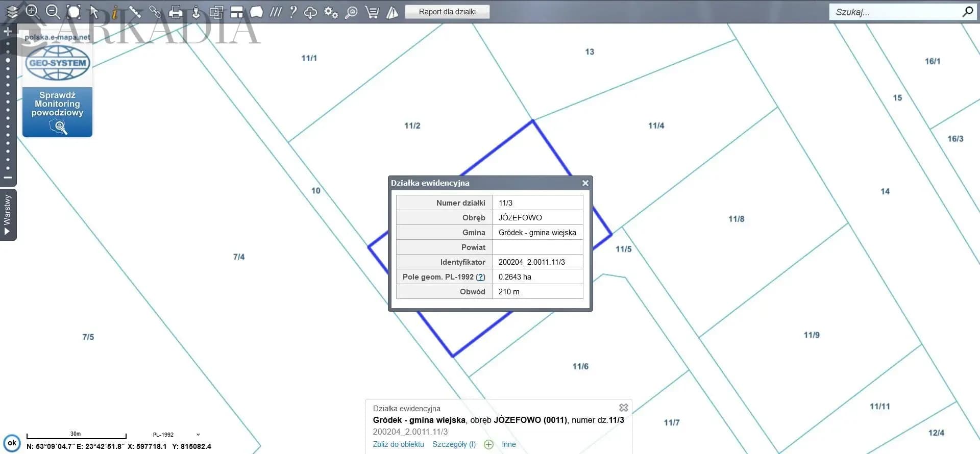Open the PL-1992 coordinate system dropdown

click(176, 435)
